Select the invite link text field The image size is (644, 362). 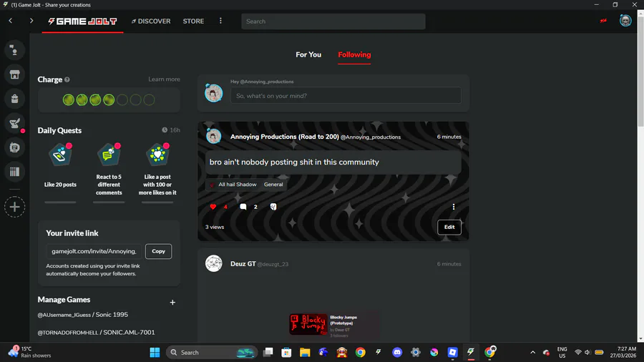click(x=94, y=251)
